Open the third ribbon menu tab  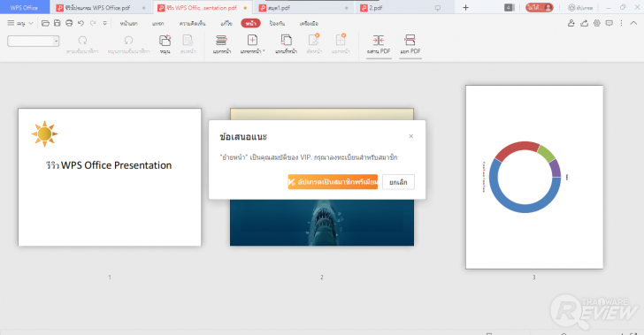[192, 23]
